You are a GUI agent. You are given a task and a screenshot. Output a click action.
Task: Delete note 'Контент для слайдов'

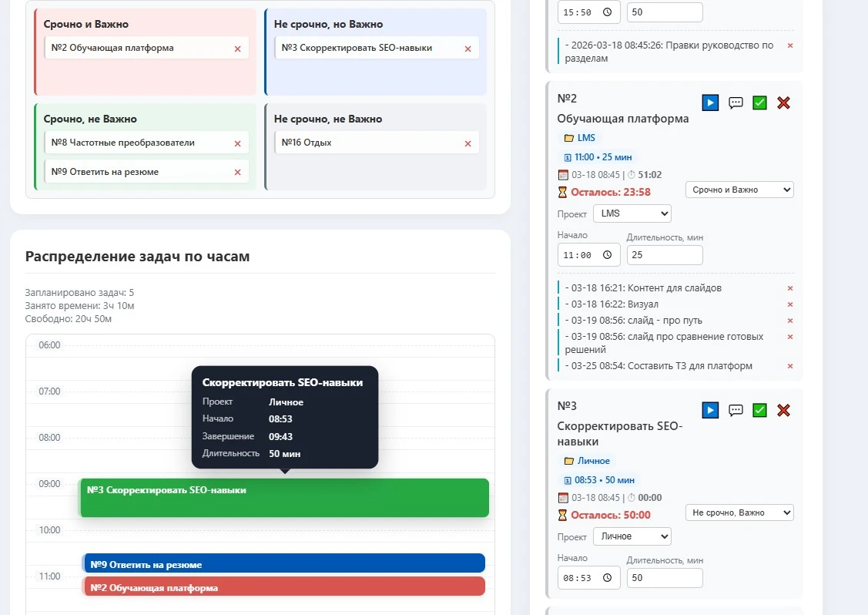(790, 288)
